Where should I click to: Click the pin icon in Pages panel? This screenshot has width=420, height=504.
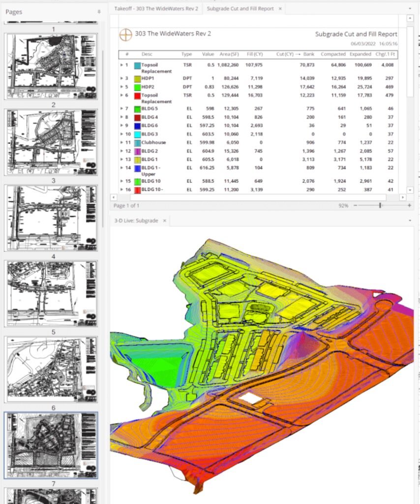(x=99, y=12)
